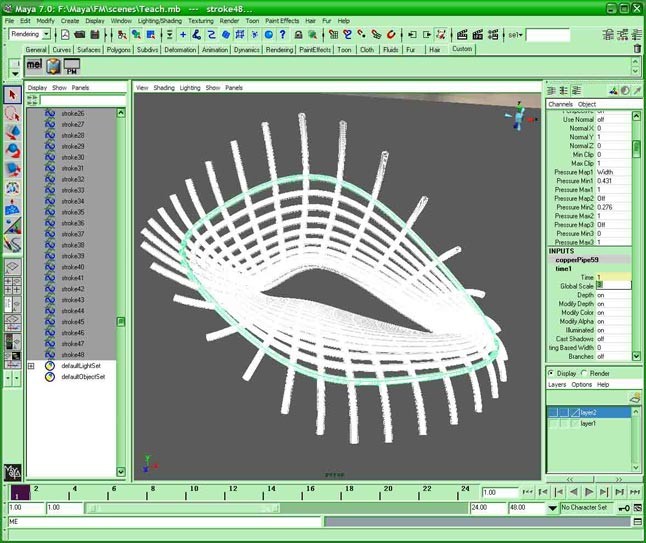Select stroke40 in the Outliner
This screenshot has width=646, height=543.
click(x=72, y=267)
